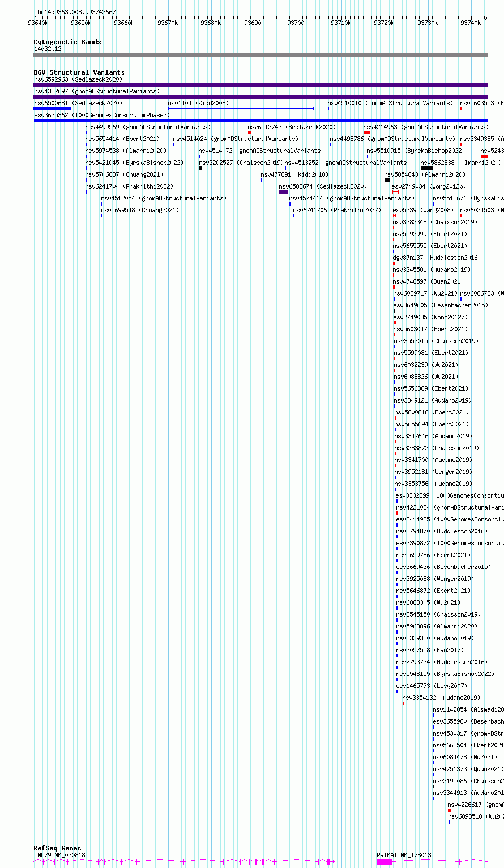Screen dimensions: 504x868
Task: Open nsv4514072 variant label
Action: 261,151
